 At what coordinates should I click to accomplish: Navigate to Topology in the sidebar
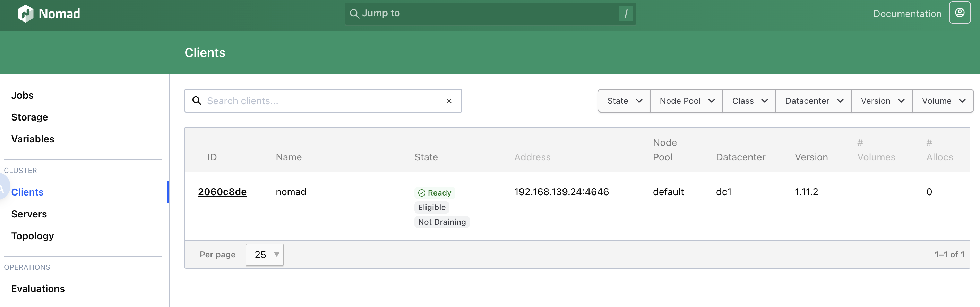pyautogui.click(x=32, y=236)
